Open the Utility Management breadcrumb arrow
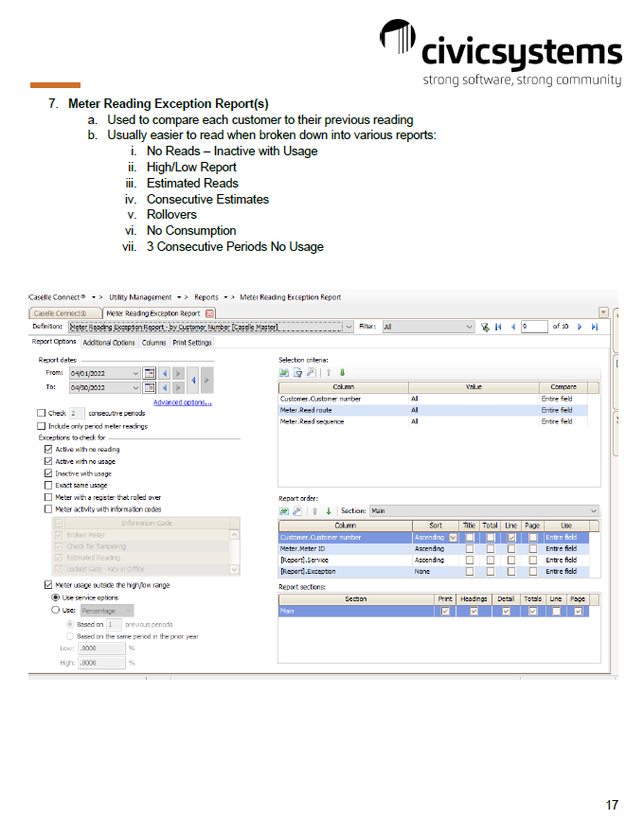 [179, 297]
